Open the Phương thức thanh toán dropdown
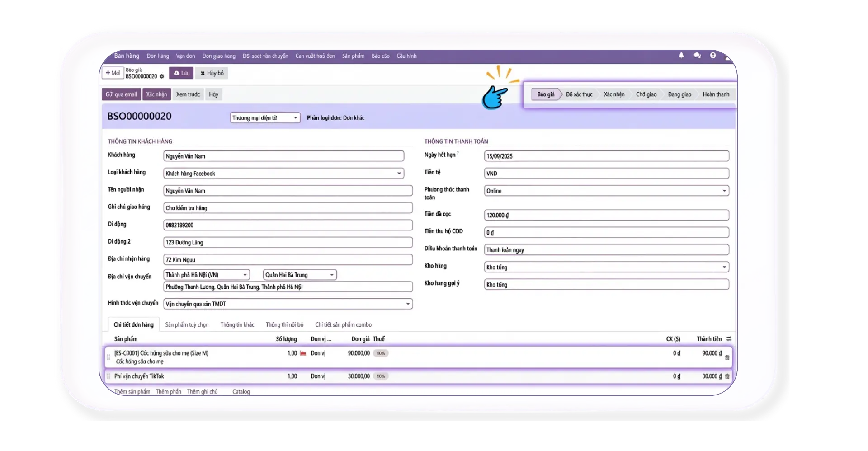Screen dimensions: 868x451 pos(724,191)
